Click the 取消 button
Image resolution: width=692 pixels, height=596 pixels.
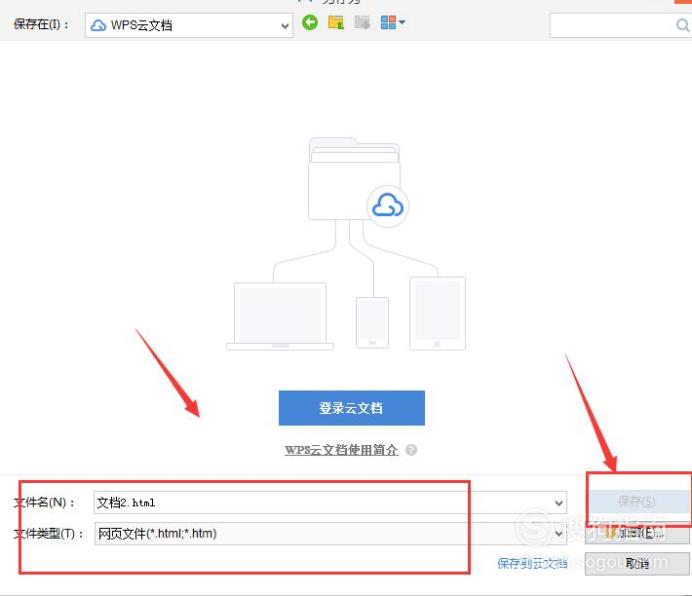pos(637,563)
